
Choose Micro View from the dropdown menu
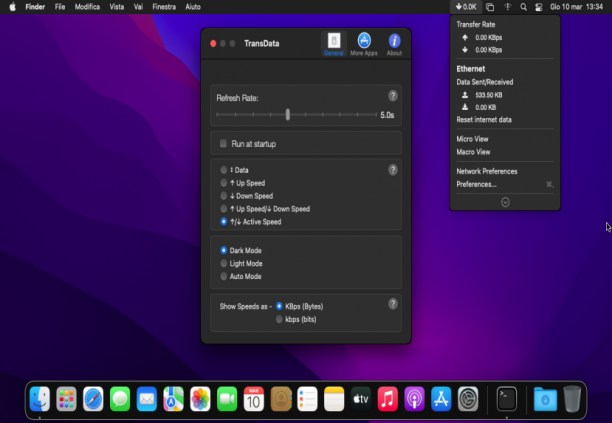tap(472, 139)
